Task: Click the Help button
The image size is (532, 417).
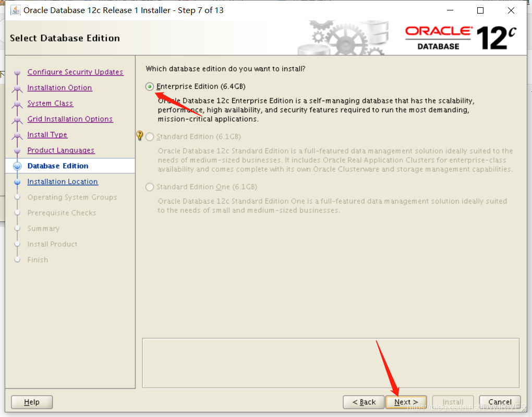Action: 32,402
